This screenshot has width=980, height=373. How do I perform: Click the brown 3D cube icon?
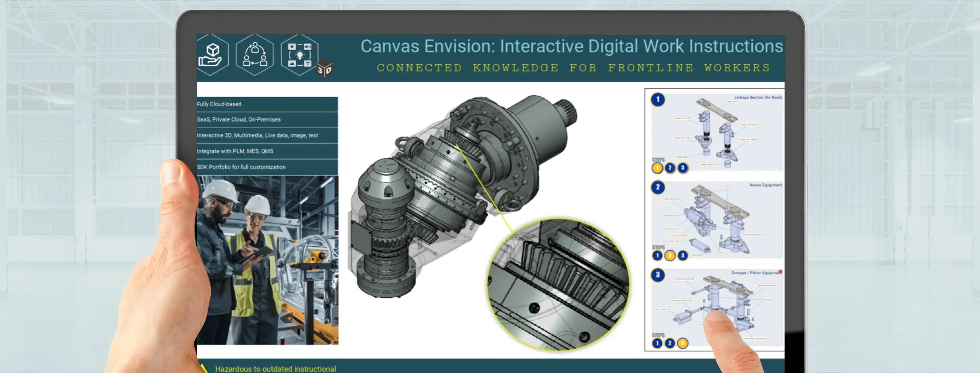324,68
